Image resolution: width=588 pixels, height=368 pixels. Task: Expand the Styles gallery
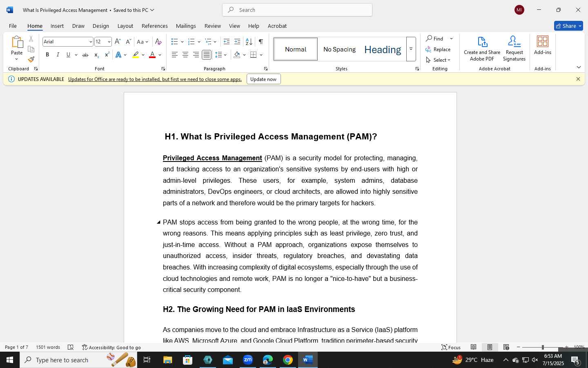click(411, 49)
